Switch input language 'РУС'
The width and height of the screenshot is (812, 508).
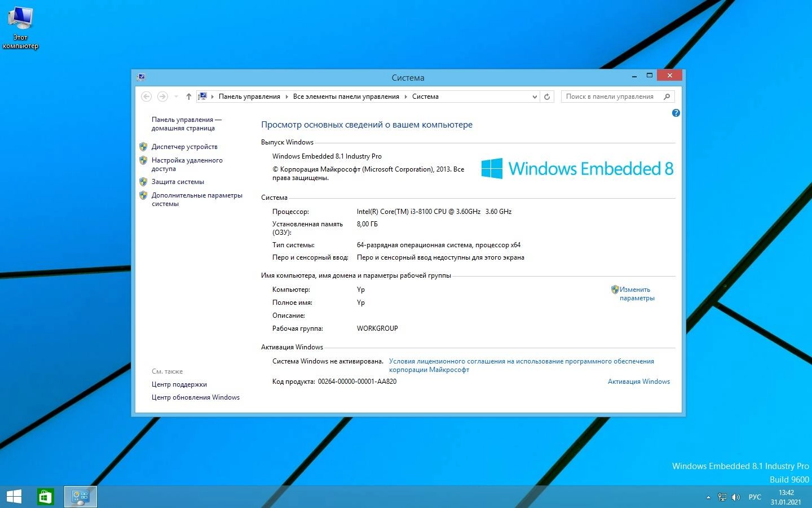tap(754, 497)
